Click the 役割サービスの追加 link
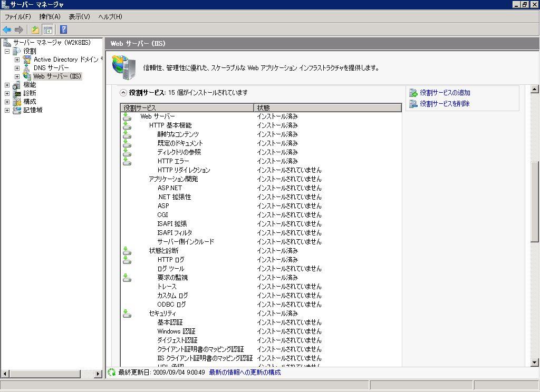Viewport: 540px width, 392px height. tap(445, 93)
